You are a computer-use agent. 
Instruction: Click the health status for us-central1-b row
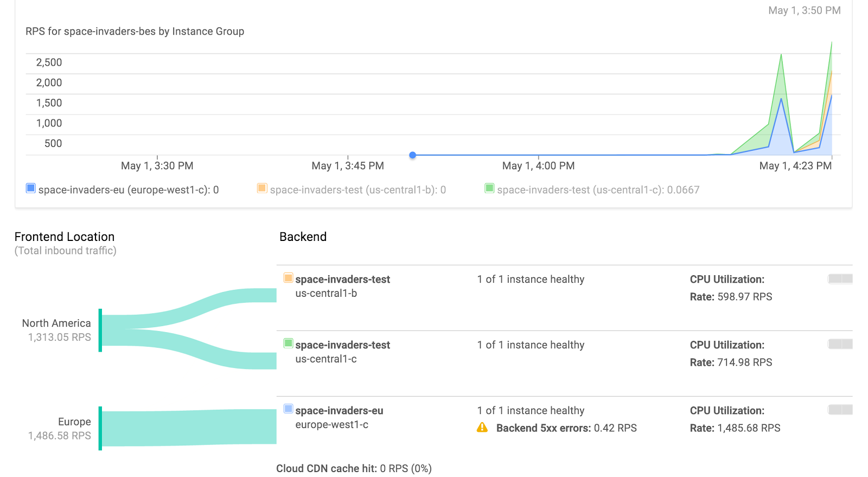tap(531, 279)
